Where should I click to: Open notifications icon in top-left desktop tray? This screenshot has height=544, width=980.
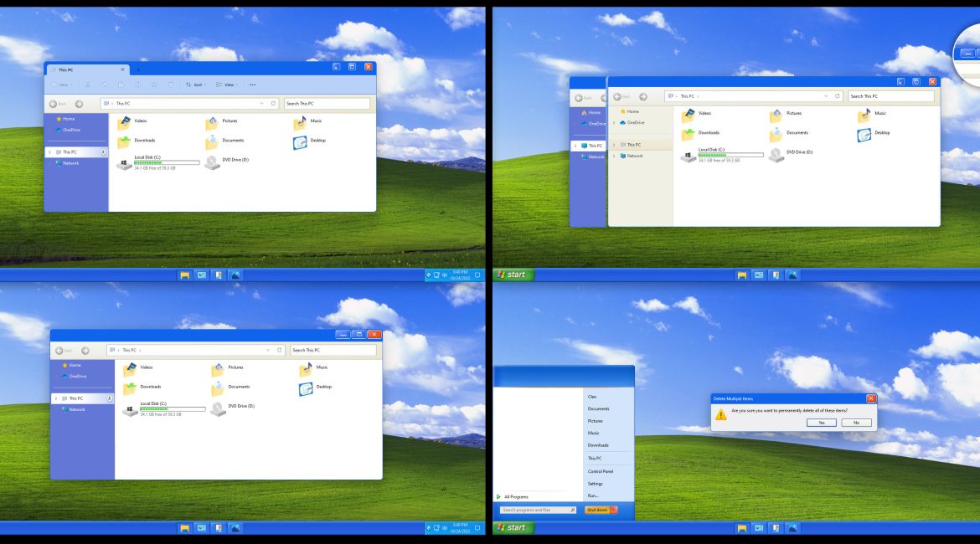477,275
